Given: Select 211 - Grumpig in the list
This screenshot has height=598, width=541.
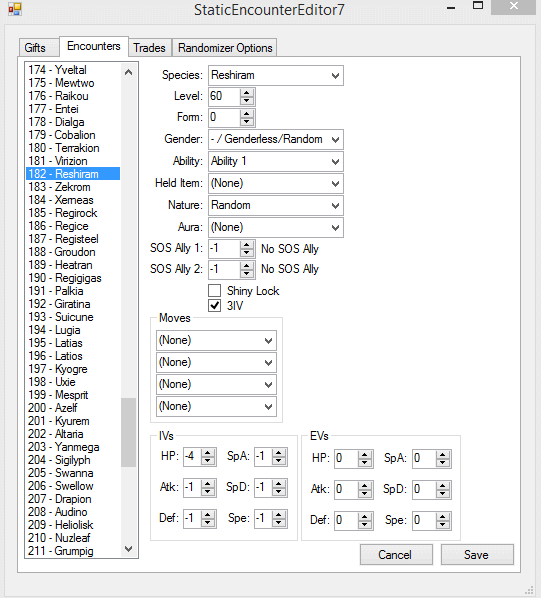Looking at the screenshot, I should tap(73, 551).
